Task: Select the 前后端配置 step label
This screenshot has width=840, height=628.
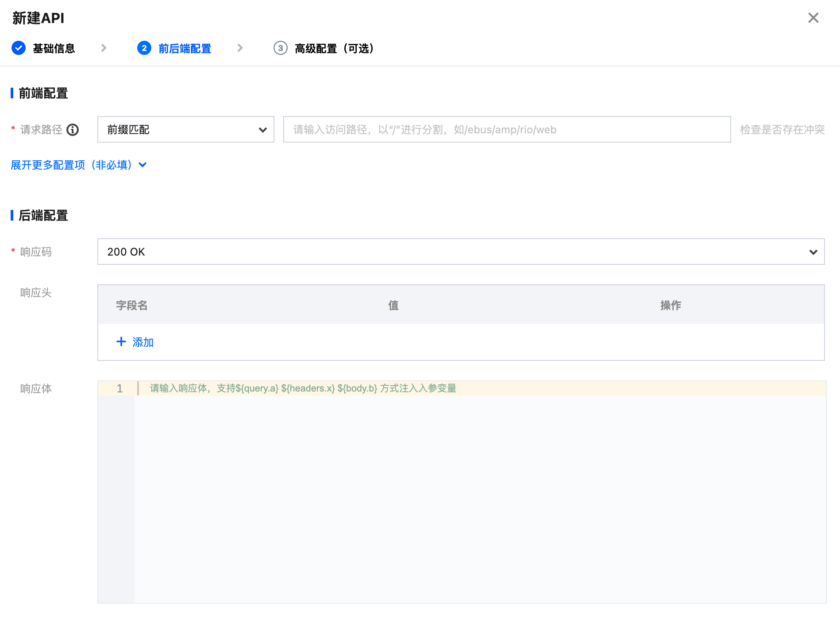Action: point(185,48)
